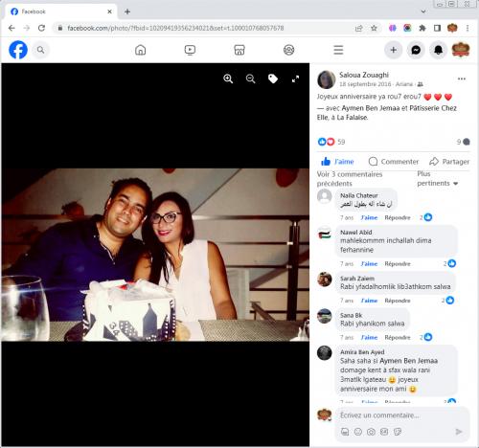The image size is (479, 448).
Task: Bookmark this page with the star
Action: (x=374, y=28)
